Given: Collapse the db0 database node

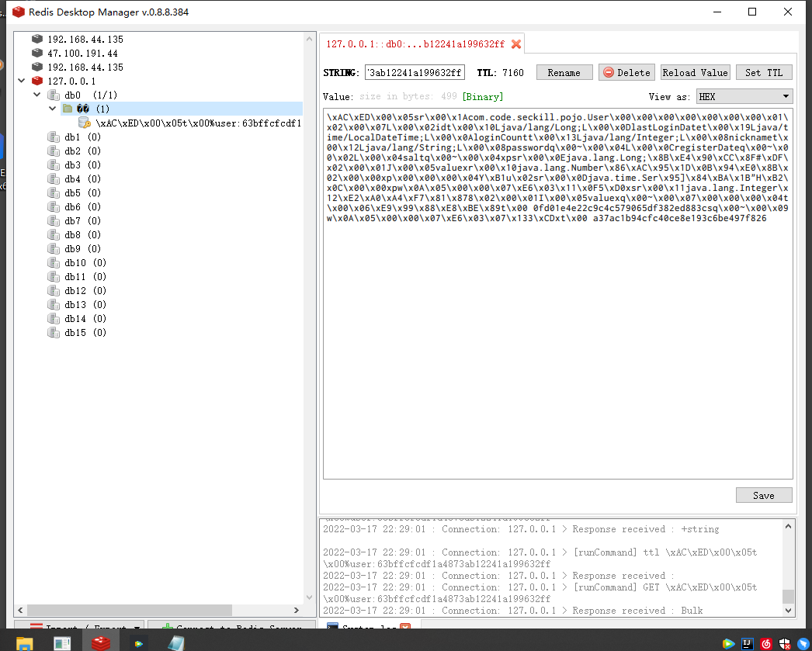Looking at the screenshot, I should coord(36,95).
